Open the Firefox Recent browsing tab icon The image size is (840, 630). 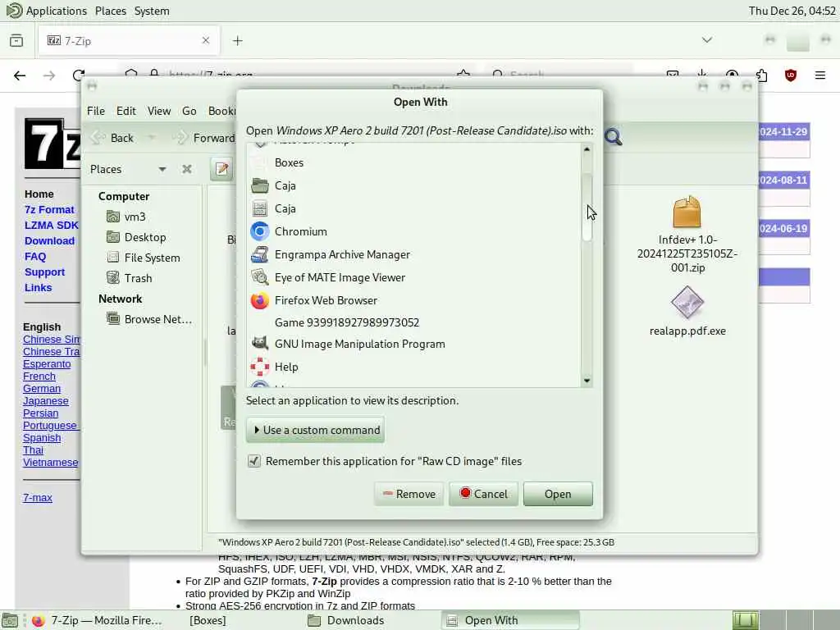(16, 41)
